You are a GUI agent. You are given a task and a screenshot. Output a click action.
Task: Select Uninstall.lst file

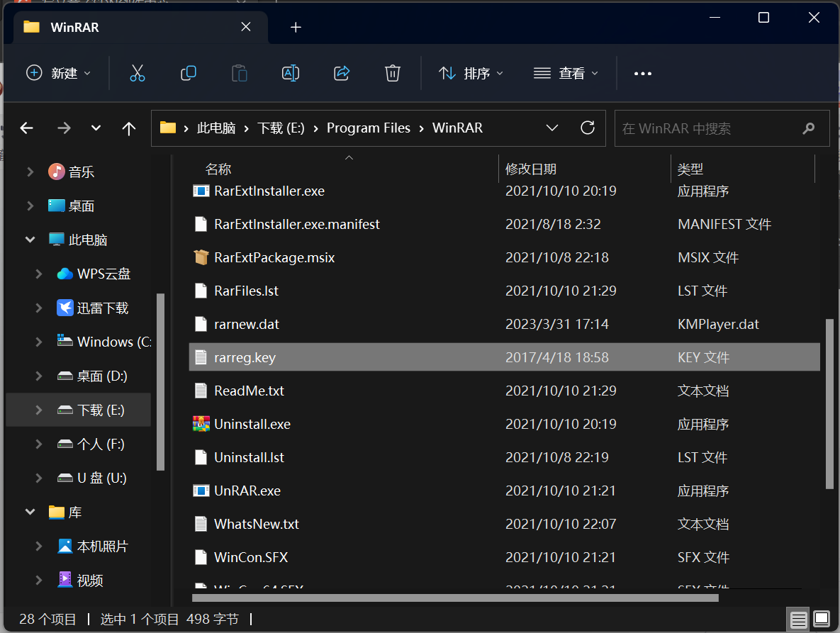pyautogui.click(x=504, y=457)
